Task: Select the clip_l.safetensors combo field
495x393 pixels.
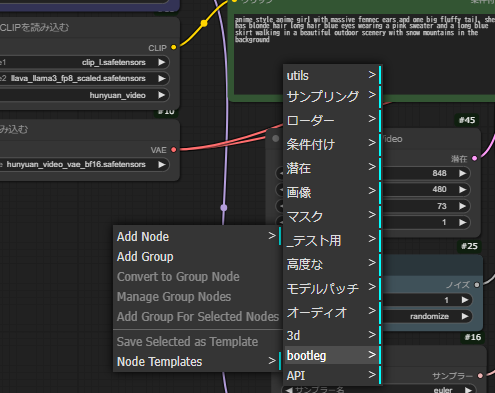Action: 85,62
